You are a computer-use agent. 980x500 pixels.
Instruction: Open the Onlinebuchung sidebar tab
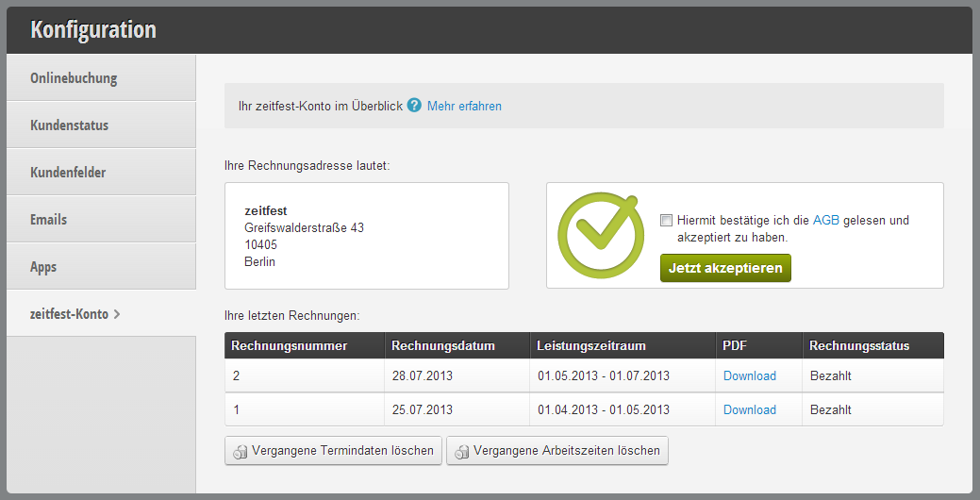click(101, 77)
